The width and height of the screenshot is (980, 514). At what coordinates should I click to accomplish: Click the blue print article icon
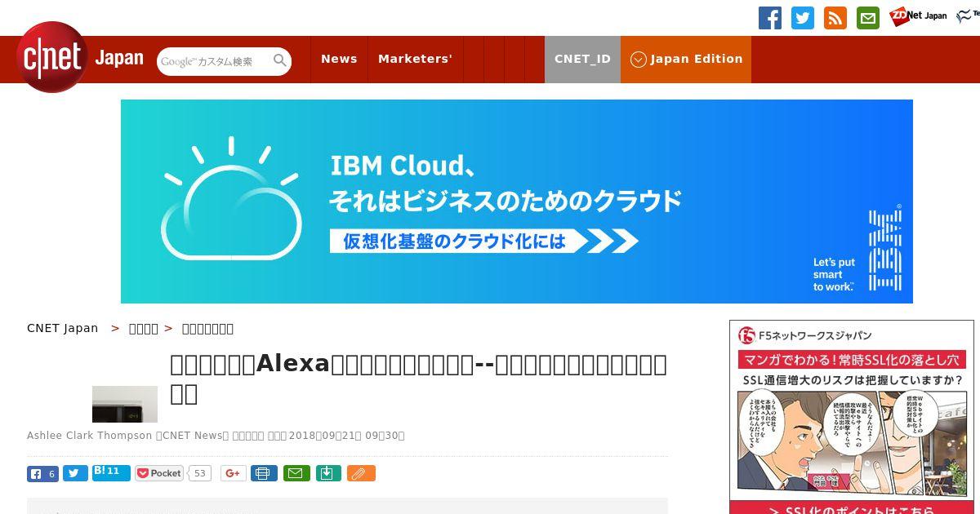tap(264, 473)
